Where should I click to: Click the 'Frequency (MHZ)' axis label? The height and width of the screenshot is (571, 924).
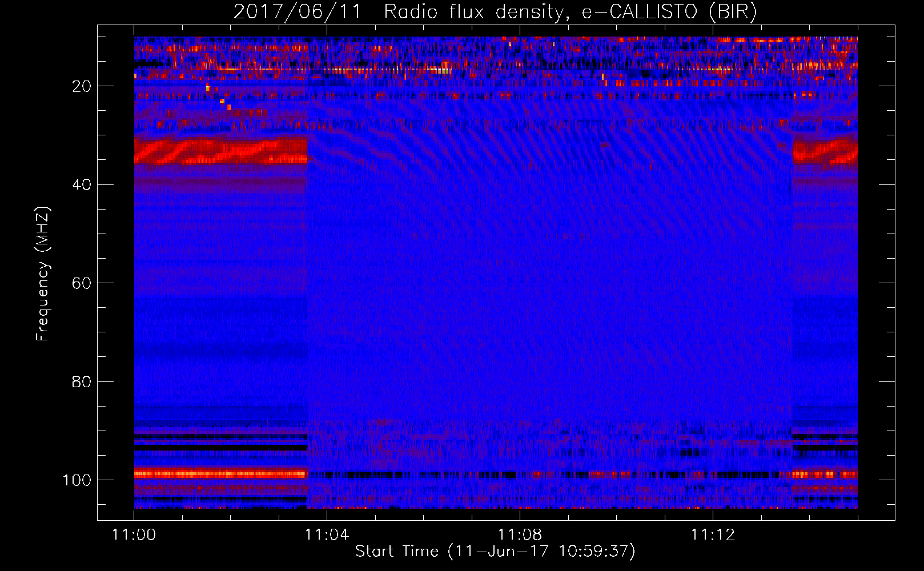(43, 274)
